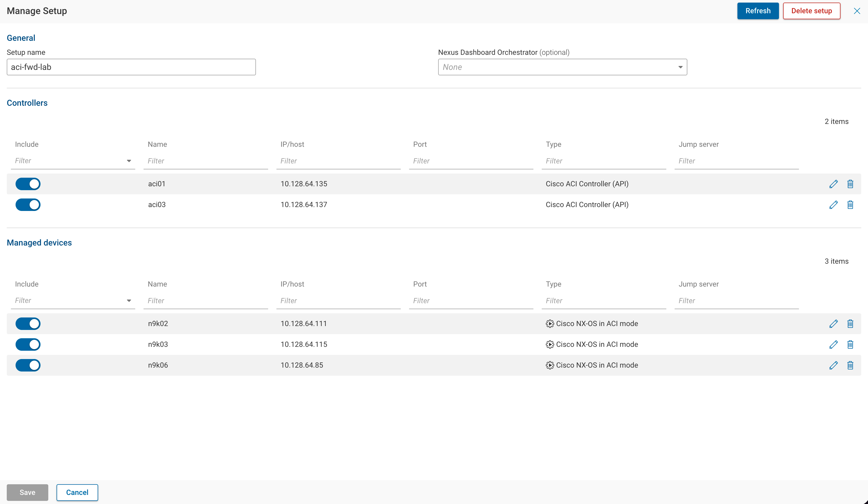This screenshot has height=504, width=868.
Task: Click the gear type icon for n9k03
Action: [x=550, y=344]
